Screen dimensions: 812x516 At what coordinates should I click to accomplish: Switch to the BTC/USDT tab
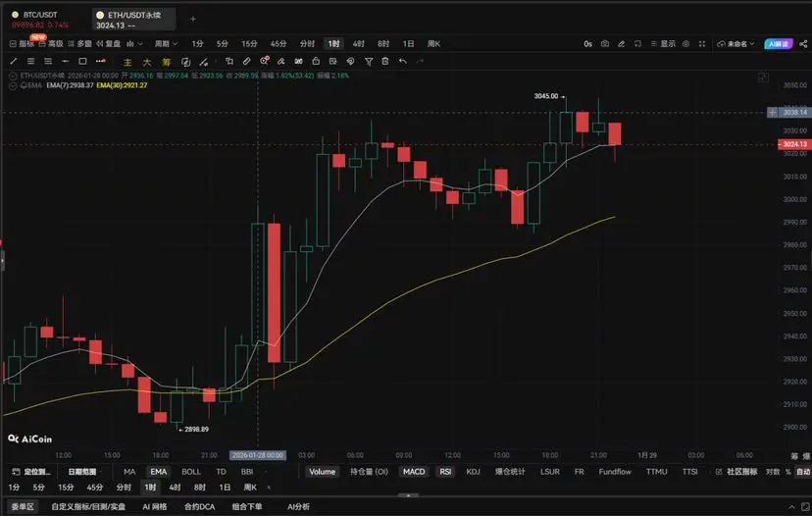(40, 20)
